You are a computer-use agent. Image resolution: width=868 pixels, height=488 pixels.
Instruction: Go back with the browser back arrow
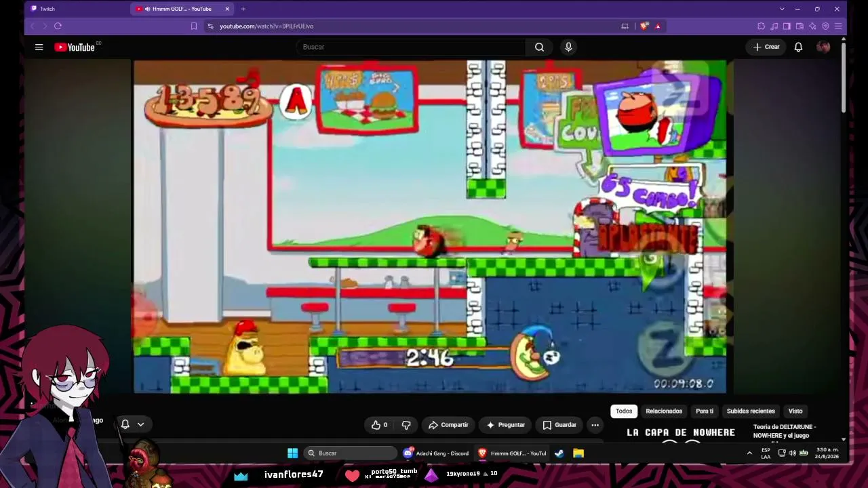pos(33,26)
